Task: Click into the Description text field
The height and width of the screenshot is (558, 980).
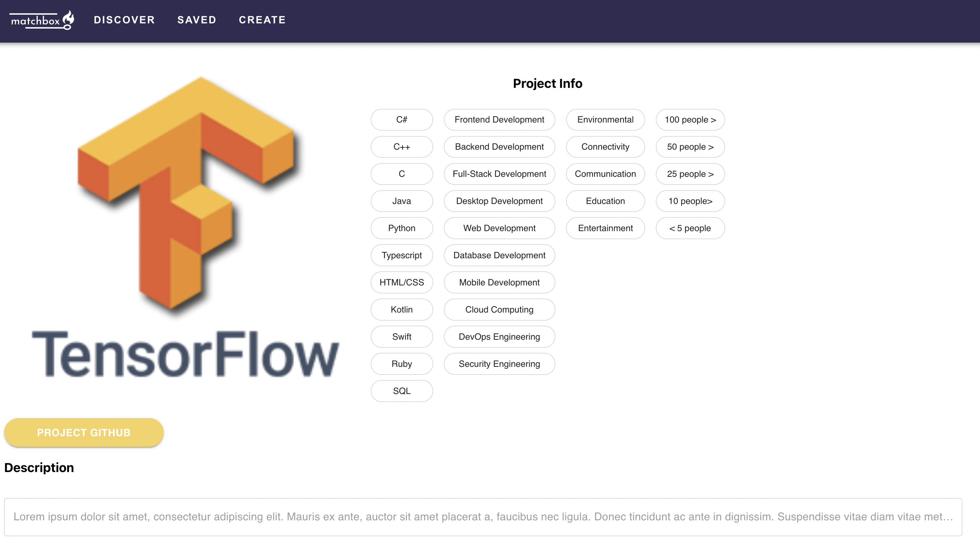Action: (483, 517)
